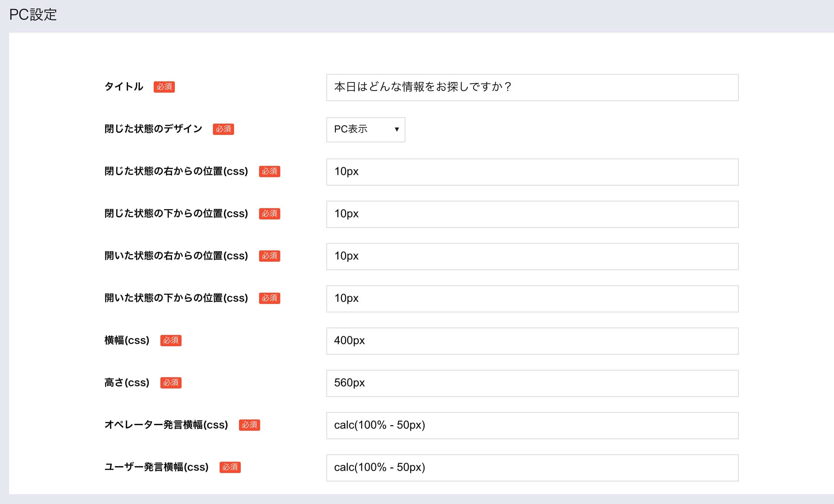834x504 pixels.
Task: Click the 必須 badge next to タイトル
Action: click(164, 87)
